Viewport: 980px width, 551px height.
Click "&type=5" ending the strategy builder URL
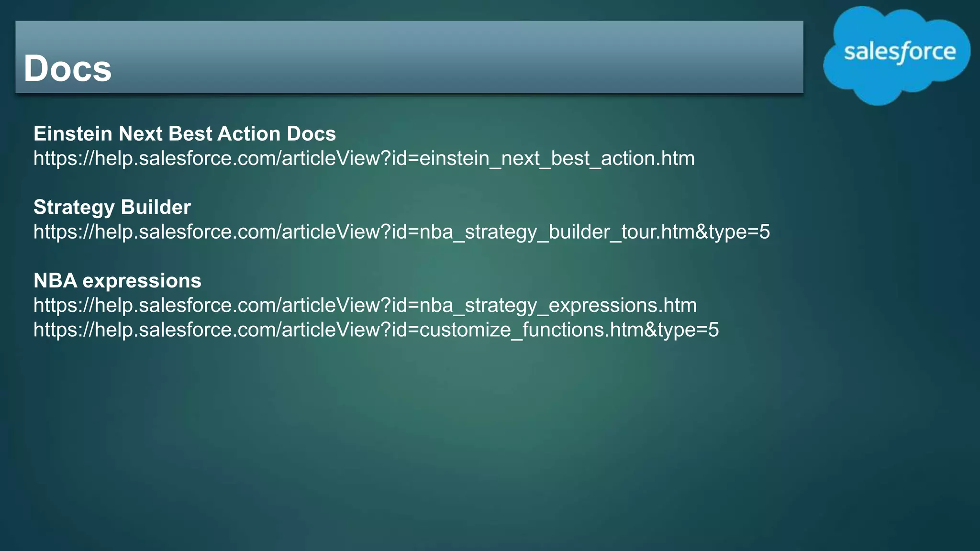pyautogui.click(x=732, y=232)
